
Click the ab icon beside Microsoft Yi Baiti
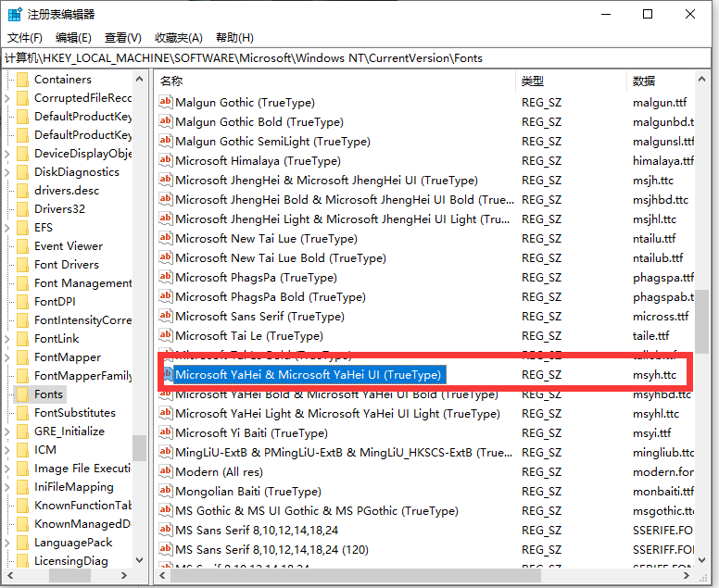click(166, 432)
